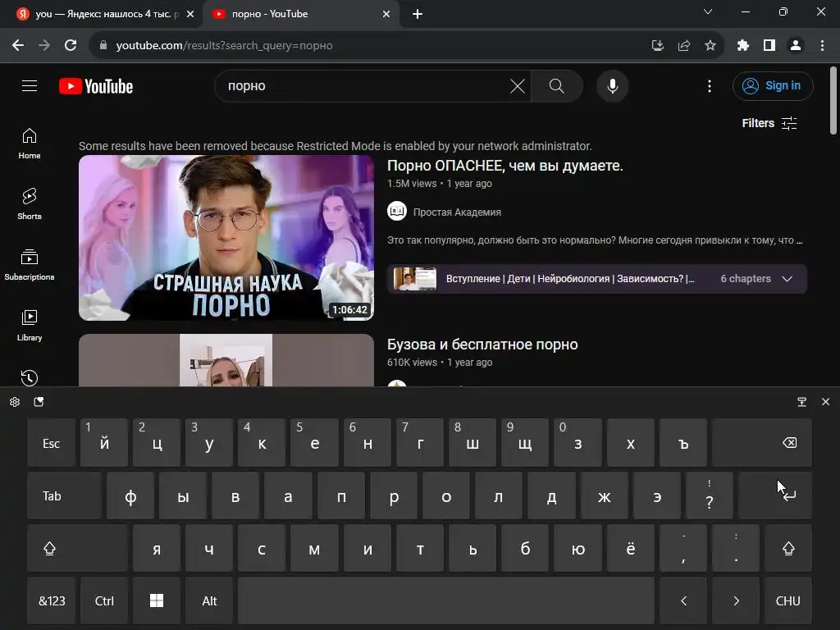Open touch keyboard settings gear
This screenshot has width=840, height=630.
[15, 402]
